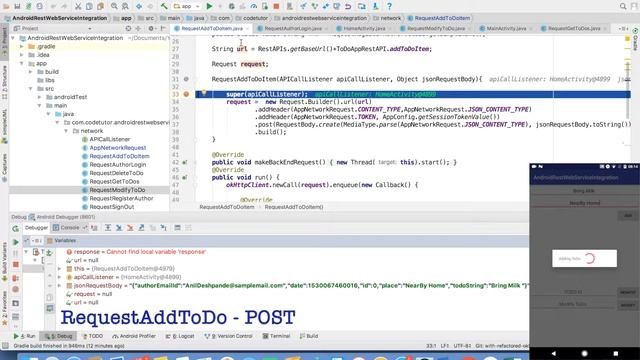Click the Step Into debugger icon
640x360 pixels.
pos(119,227)
